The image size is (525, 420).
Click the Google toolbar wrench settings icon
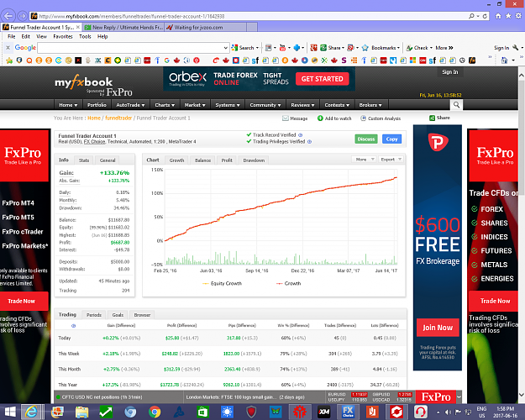click(516, 48)
